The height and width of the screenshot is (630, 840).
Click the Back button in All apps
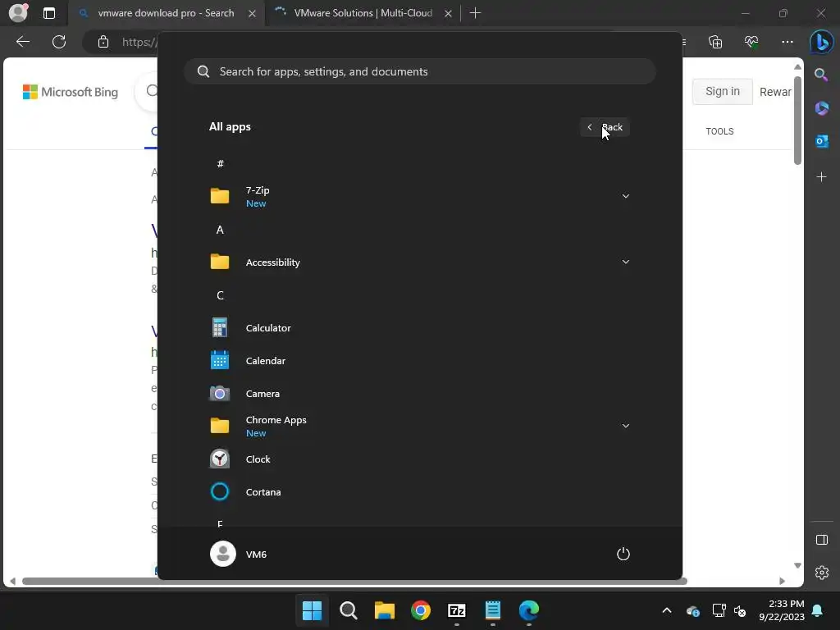605,127
